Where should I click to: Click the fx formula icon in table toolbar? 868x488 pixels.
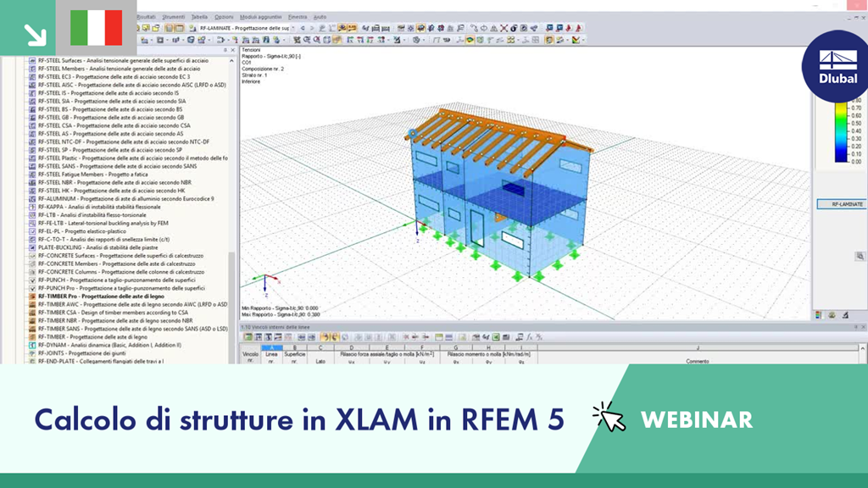529,337
